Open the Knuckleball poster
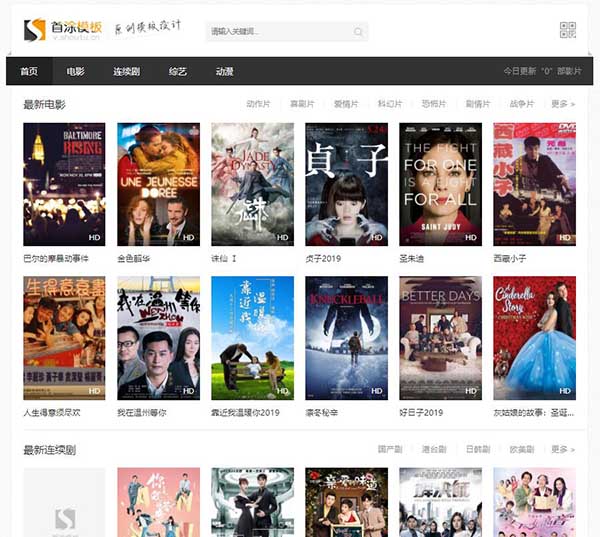This screenshot has width=600, height=537. pyautogui.click(x=347, y=338)
